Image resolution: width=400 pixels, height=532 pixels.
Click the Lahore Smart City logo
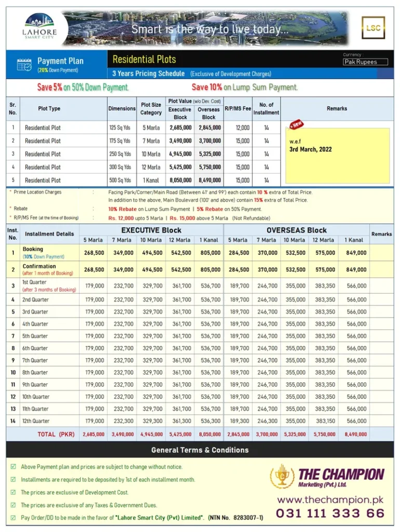pos(40,26)
